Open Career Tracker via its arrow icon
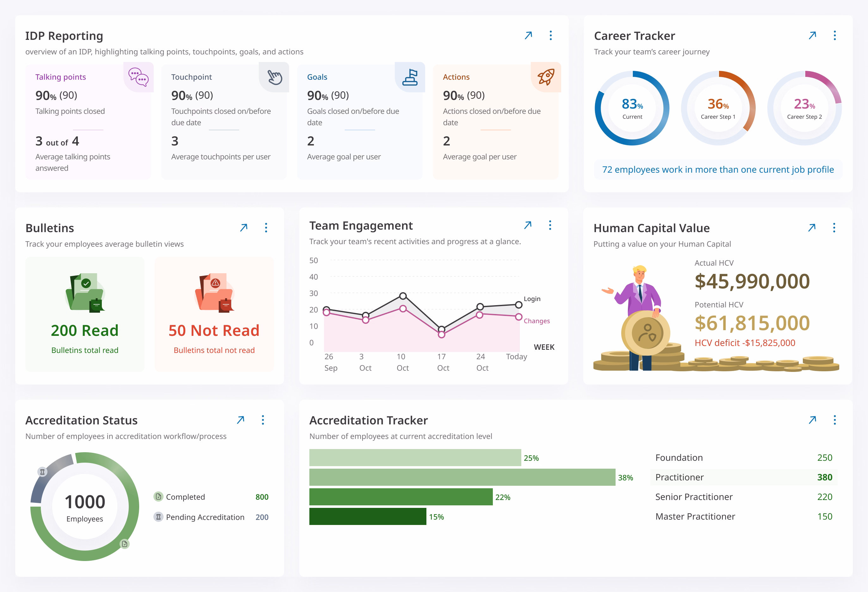This screenshot has width=868, height=592. (812, 35)
